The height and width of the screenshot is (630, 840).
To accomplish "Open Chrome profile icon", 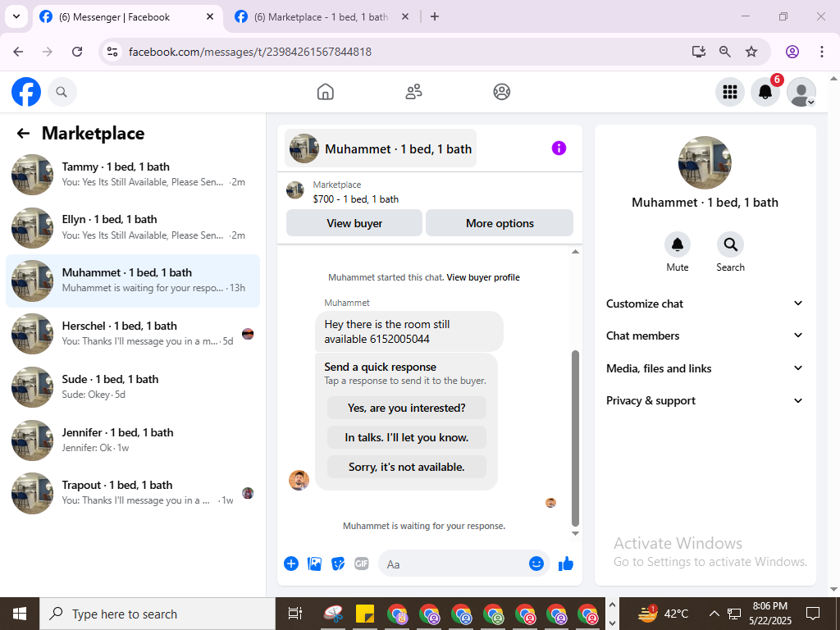I will [x=792, y=52].
